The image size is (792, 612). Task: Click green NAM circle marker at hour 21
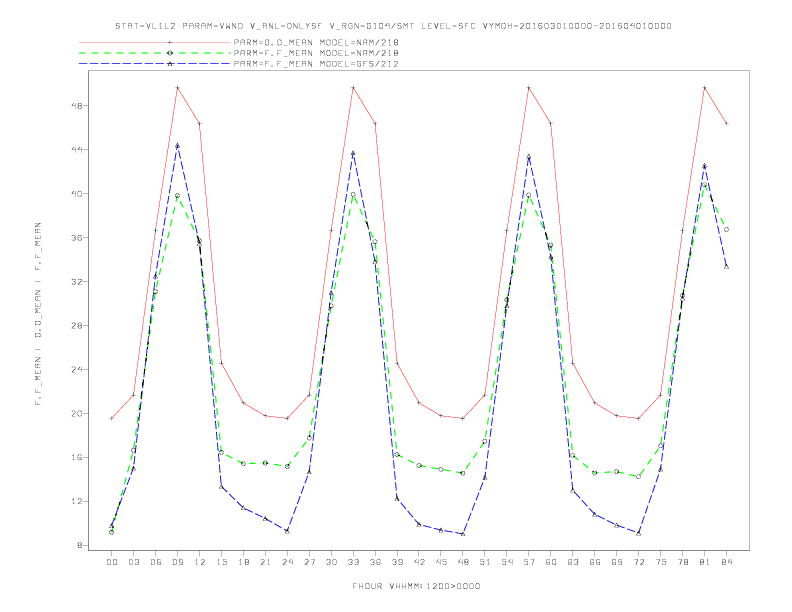265,463
